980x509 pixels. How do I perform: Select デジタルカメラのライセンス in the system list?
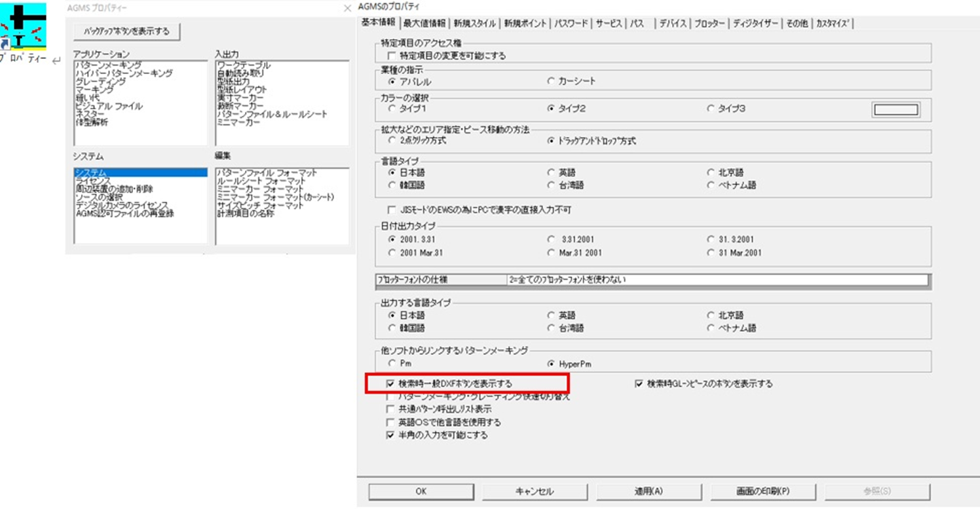click(x=122, y=205)
